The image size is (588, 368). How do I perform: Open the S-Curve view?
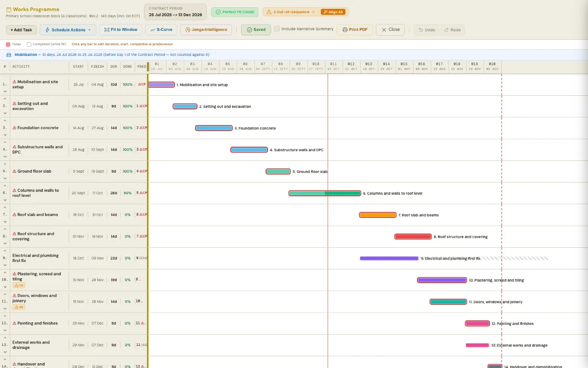(x=161, y=30)
